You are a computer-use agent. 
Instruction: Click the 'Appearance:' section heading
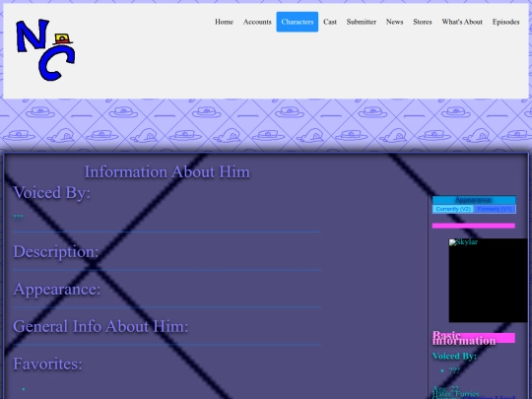point(57,289)
